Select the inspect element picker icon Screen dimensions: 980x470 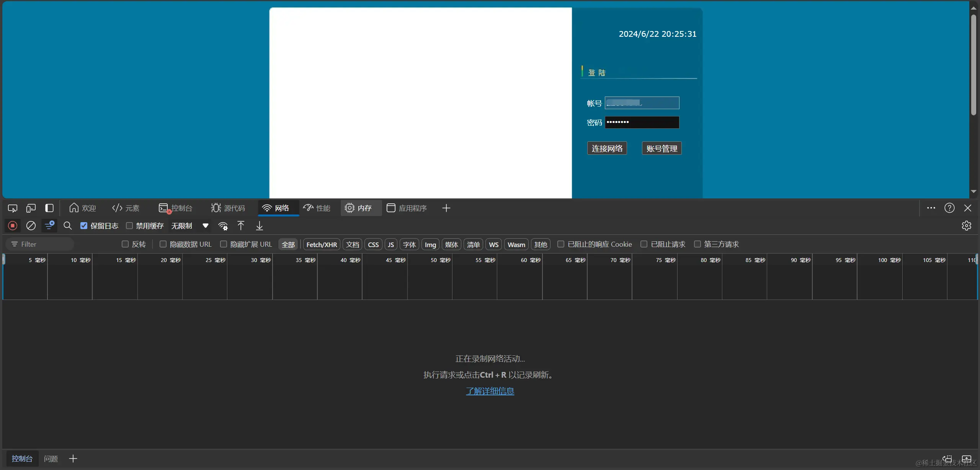tap(13, 208)
